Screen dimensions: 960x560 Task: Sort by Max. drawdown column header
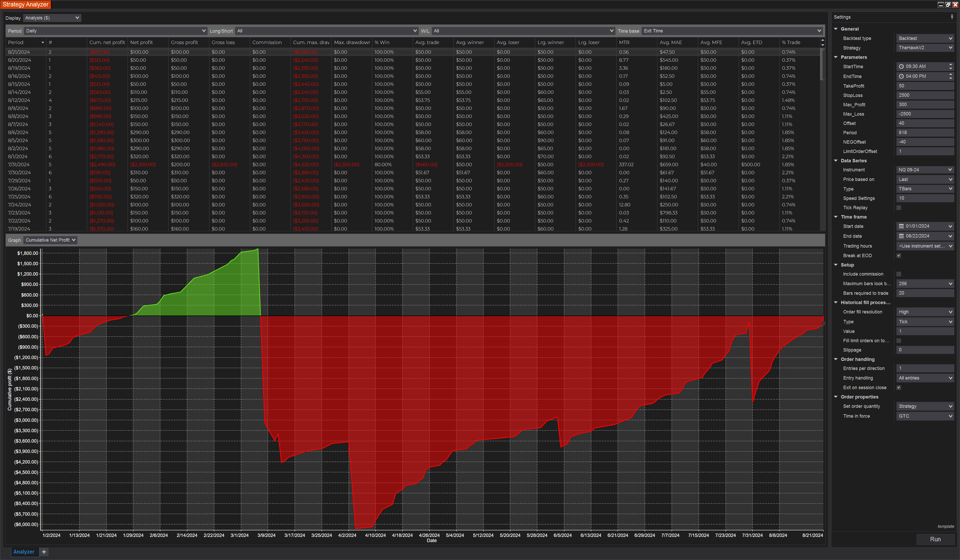[352, 43]
